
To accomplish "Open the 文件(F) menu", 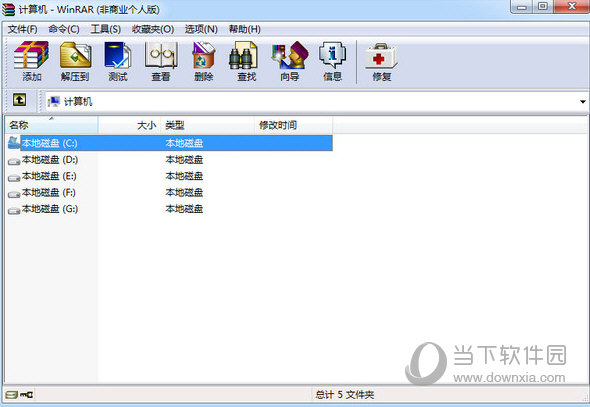I will click(23, 29).
